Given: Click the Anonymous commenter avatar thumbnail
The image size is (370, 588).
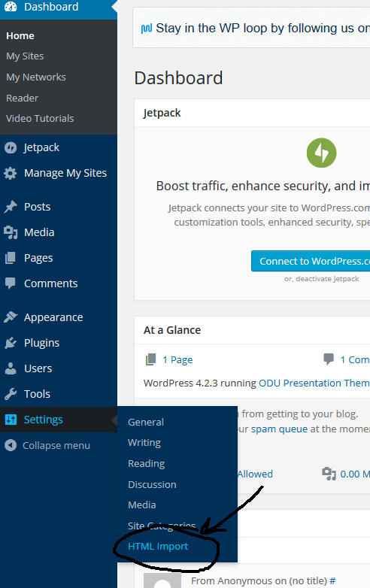Looking at the screenshot, I should tap(162, 580).
